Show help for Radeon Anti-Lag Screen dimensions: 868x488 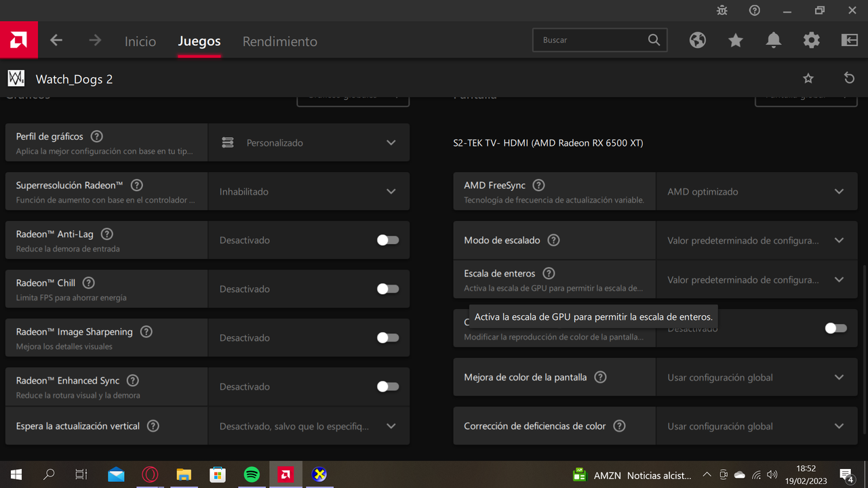point(106,234)
